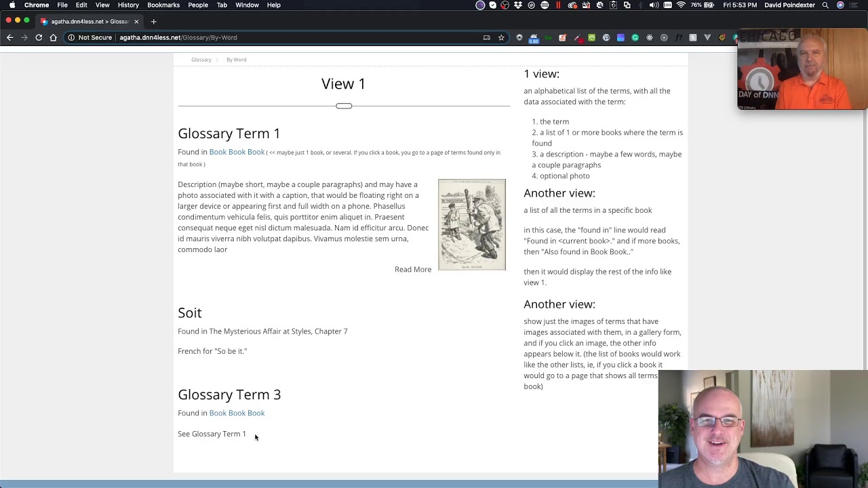Open the Dropbox menu bar icon
Screen dimensions: 868x488
coord(518,5)
